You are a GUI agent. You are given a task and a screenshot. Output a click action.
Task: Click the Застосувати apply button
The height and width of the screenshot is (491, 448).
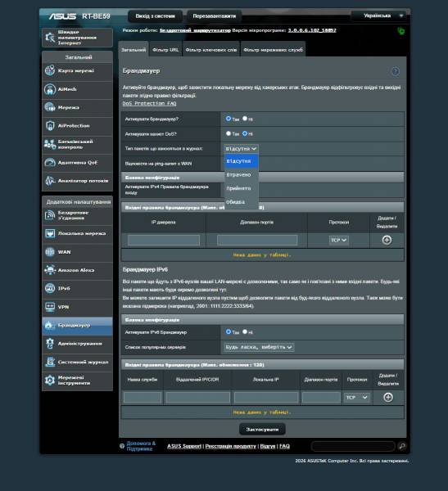click(x=262, y=430)
